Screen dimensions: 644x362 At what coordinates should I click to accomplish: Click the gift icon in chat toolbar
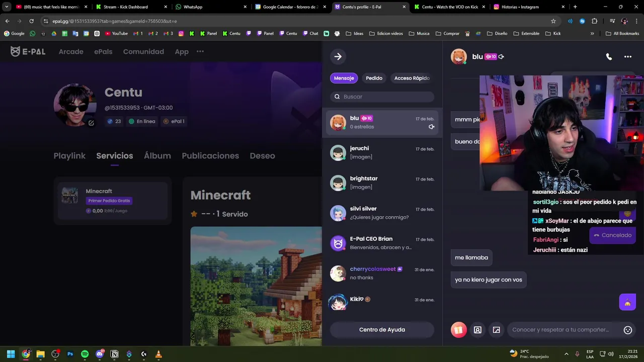click(458, 330)
